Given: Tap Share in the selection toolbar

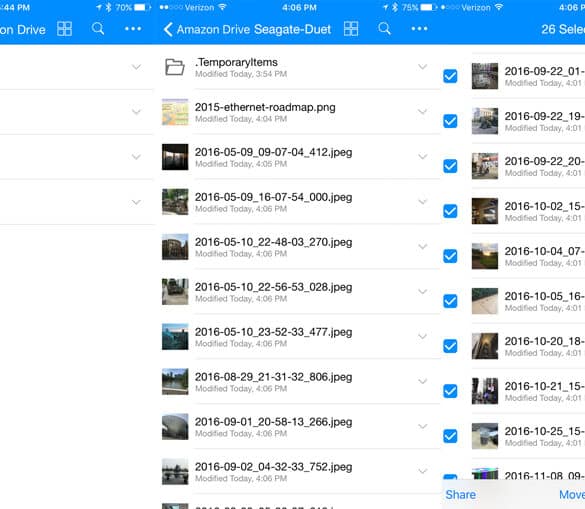Looking at the screenshot, I should click(460, 495).
